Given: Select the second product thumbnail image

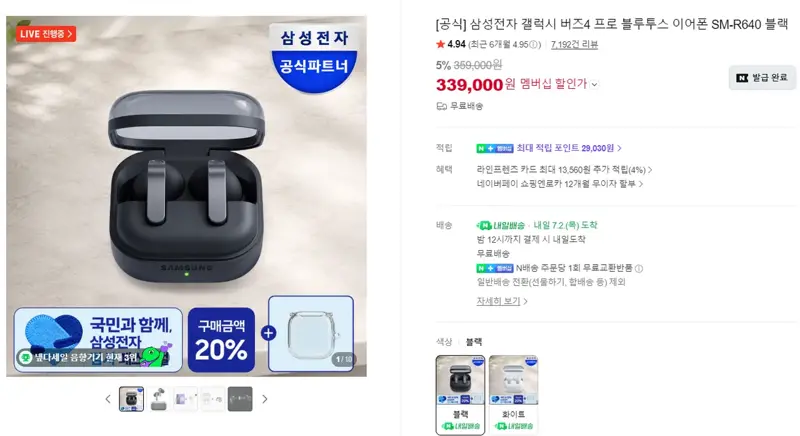Looking at the screenshot, I should [x=159, y=399].
